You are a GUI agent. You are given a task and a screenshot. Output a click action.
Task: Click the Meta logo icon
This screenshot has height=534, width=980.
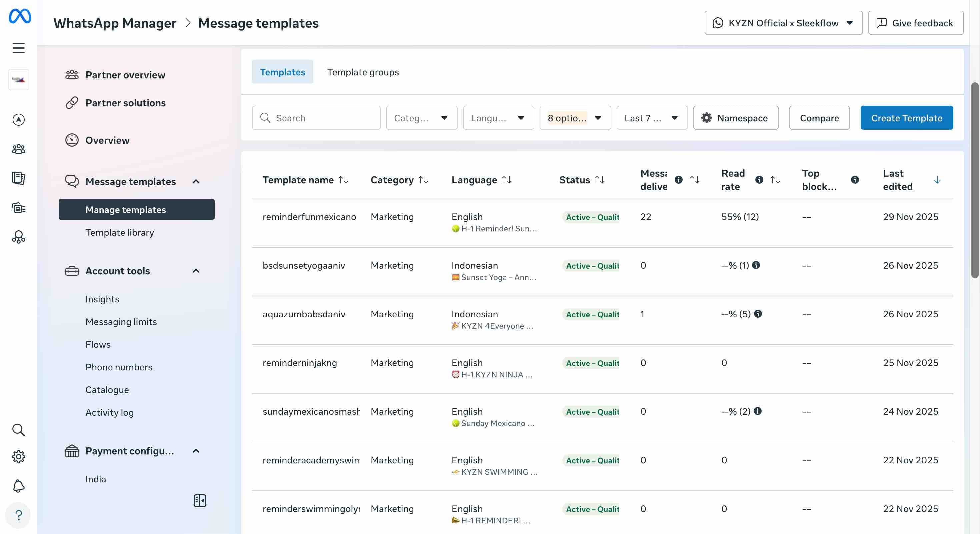(20, 16)
